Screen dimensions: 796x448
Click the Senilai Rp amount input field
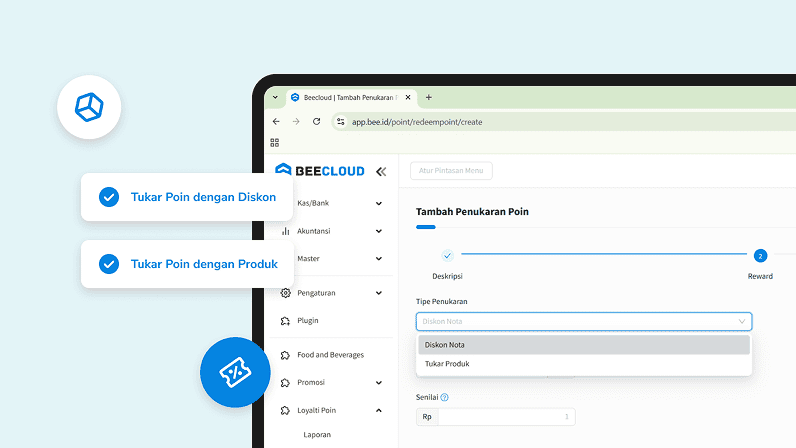[x=506, y=417]
